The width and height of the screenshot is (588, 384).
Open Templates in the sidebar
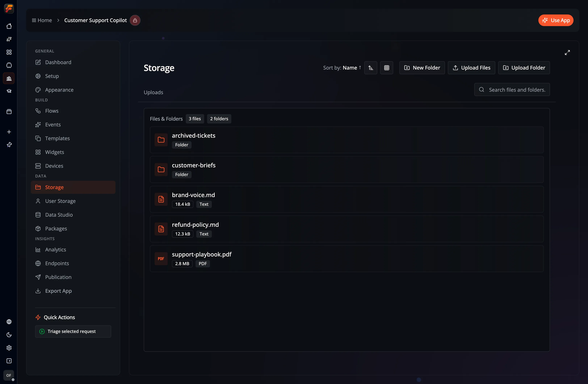click(73, 138)
